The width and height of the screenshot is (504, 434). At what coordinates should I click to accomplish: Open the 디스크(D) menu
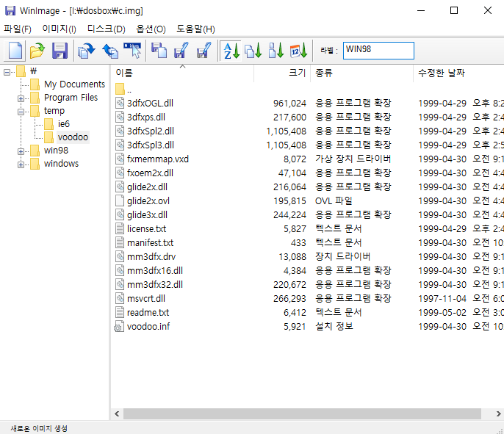[106, 29]
